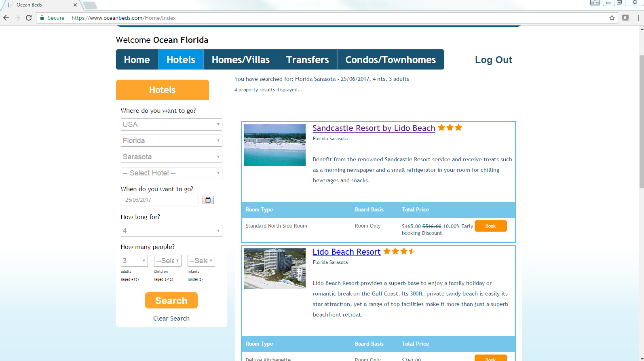Open the USA country dropdown
This screenshot has width=644, height=361.
(171, 125)
